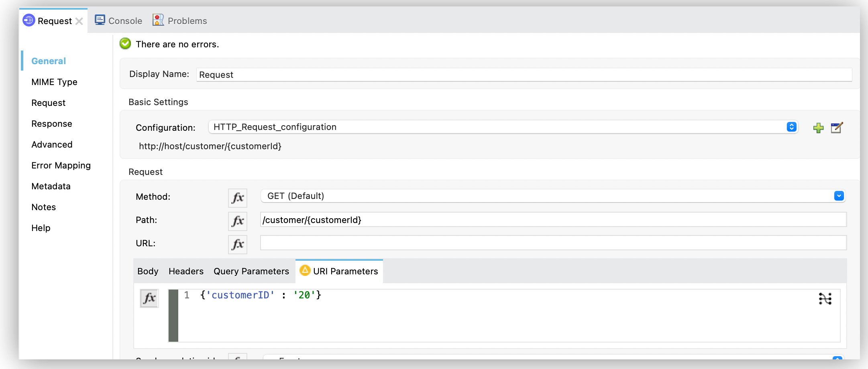Click the Problems tab icon
868x369 pixels.
click(158, 20)
